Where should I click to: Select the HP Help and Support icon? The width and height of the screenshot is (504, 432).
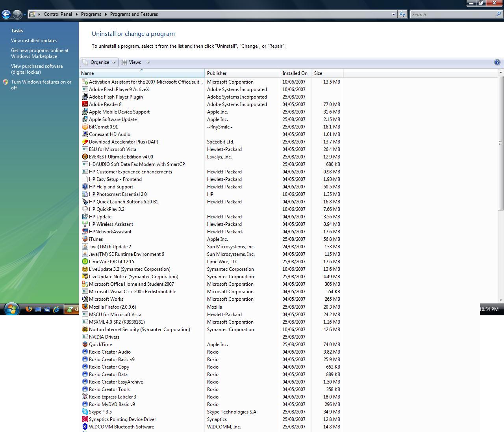pyautogui.click(x=85, y=187)
